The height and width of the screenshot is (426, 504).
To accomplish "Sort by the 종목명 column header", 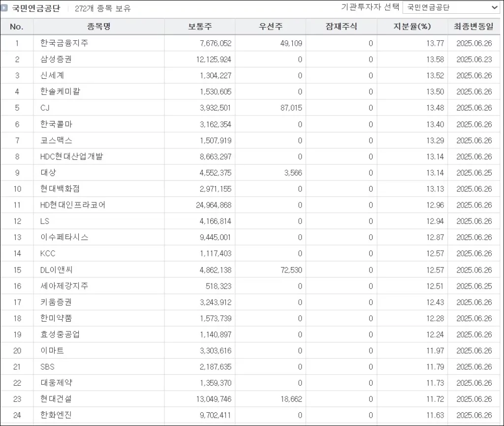I will (x=98, y=27).
